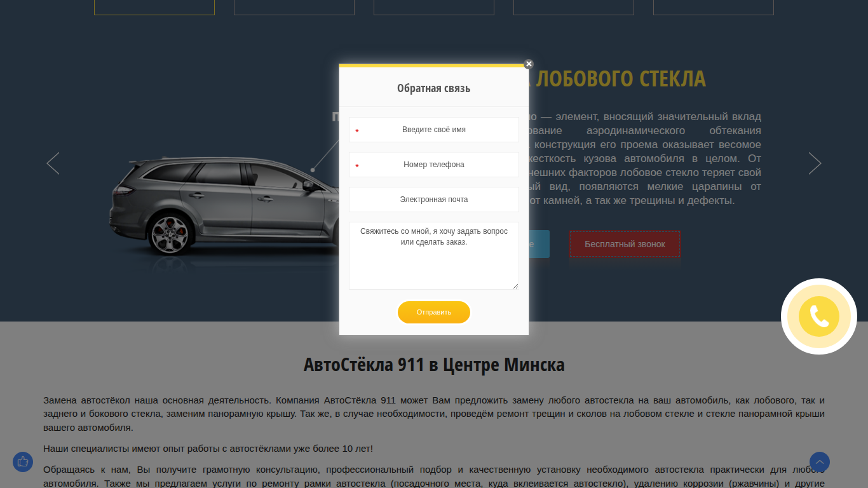The width and height of the screenshot is (868, 488).
Task: Click into the Электронная почта field
Action: click(434, 200)
